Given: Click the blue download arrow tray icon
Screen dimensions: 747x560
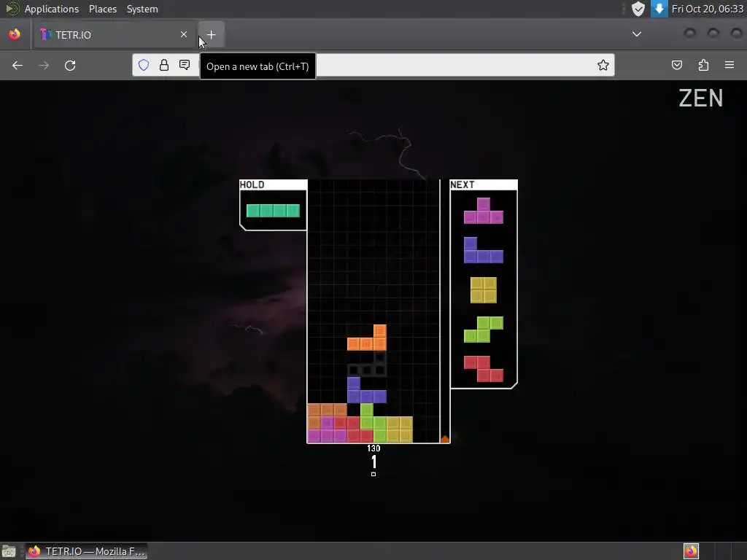Looking at the screenshot, I should pyautogui.click(x=659, y=9).
